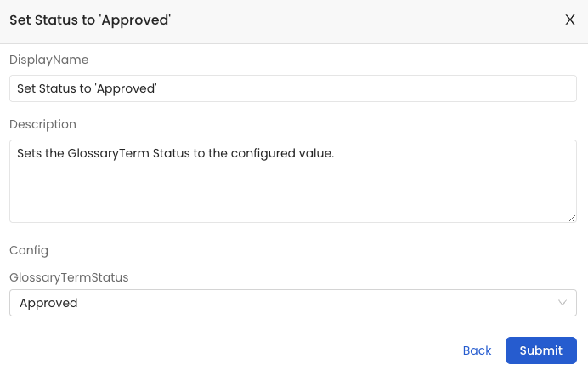Click the text 'Set Status to' inside DisplayName input
Image resolution: width=588 pixels, height=376 pixels.
pyautogui.click(x=54, y=88)
